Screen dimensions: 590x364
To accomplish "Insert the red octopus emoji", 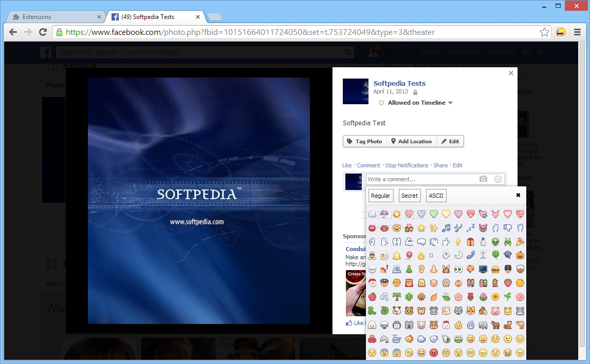I will point(372,339).
